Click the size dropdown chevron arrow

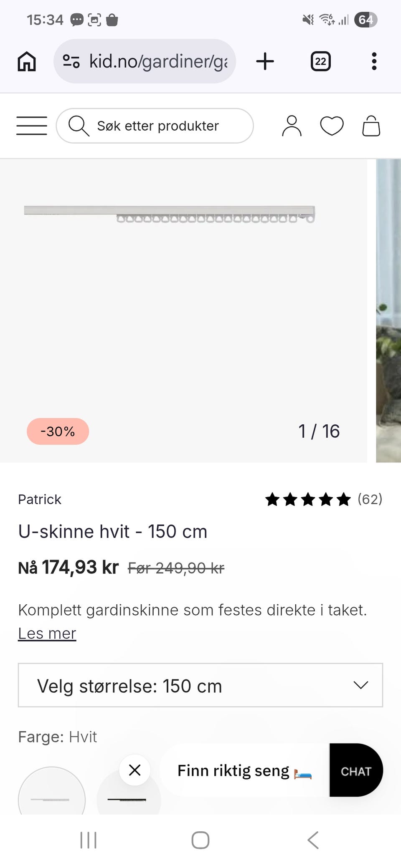pyautogui.click(x=360, y=685)
